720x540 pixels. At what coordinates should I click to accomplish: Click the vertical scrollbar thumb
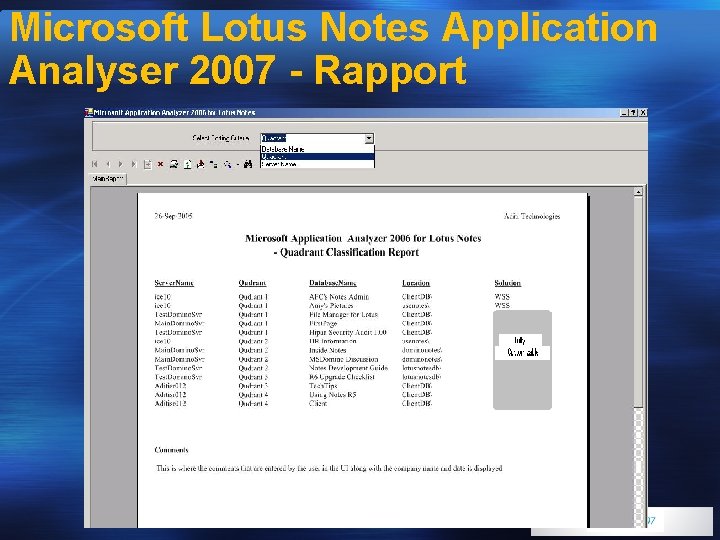(x=638, y=302)
